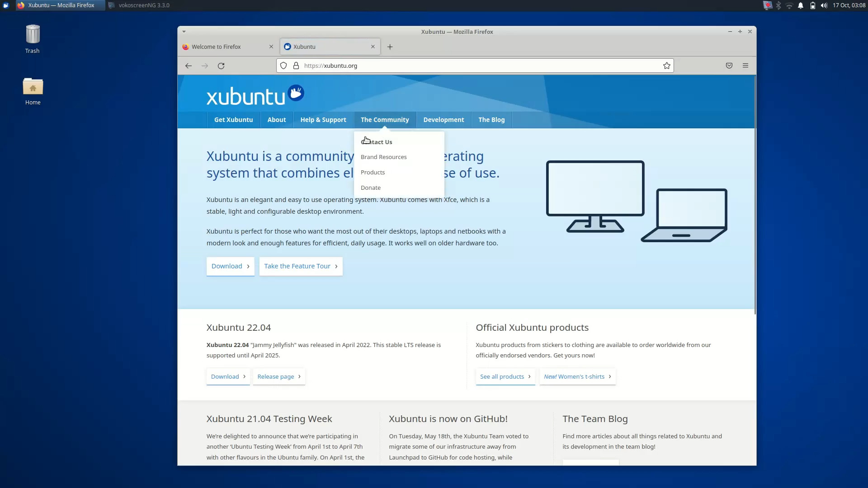This screenshot has width=868, height=488.
Task: Select Contact Us from the Community menu
Action: 380,141
